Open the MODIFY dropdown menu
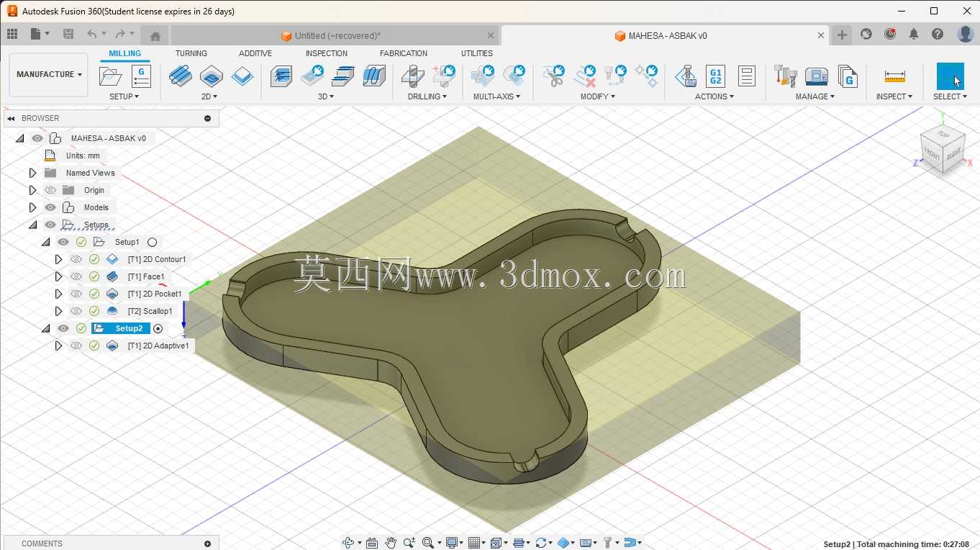 pos(598,96)
